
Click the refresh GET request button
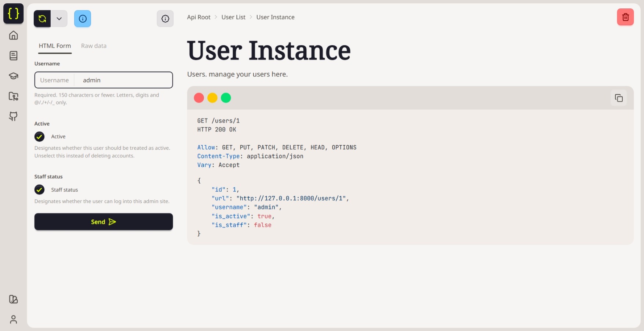[x=42, y=19]
